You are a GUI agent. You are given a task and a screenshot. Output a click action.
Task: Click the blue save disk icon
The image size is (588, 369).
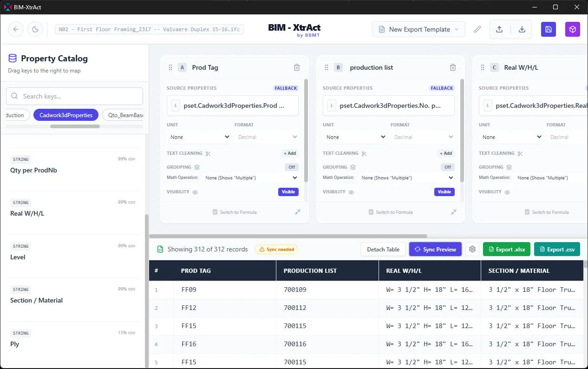click(x=549, y=29)
